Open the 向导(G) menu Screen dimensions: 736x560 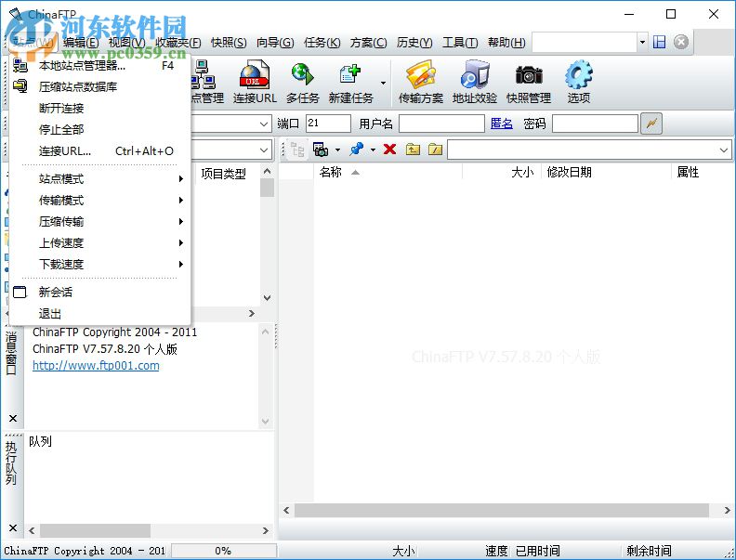[275, 43]
